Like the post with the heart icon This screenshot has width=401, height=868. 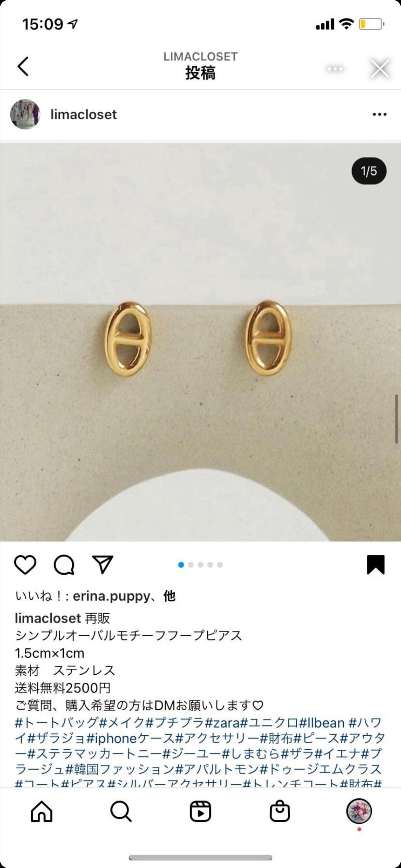pyautogui.click(x=25, y=565)
